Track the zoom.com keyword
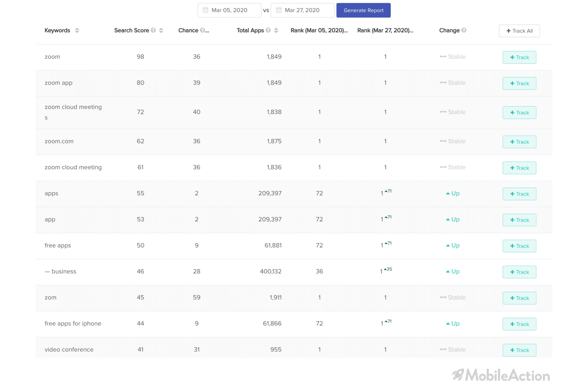This screenshot has width=588, height=392. click(519, 142)
